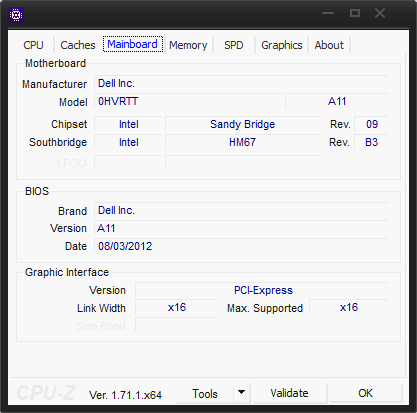Click the Max. Supported label

[x=265, y=308]
